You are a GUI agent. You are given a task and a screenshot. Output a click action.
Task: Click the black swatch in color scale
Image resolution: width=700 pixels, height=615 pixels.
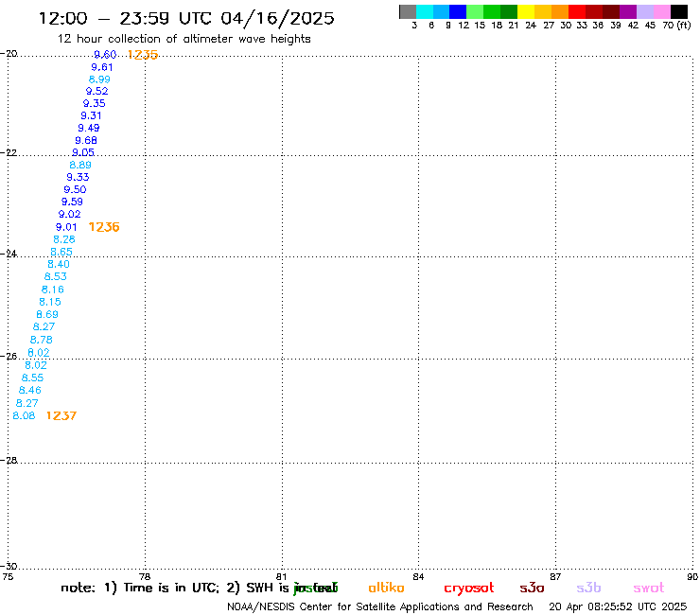679,11
